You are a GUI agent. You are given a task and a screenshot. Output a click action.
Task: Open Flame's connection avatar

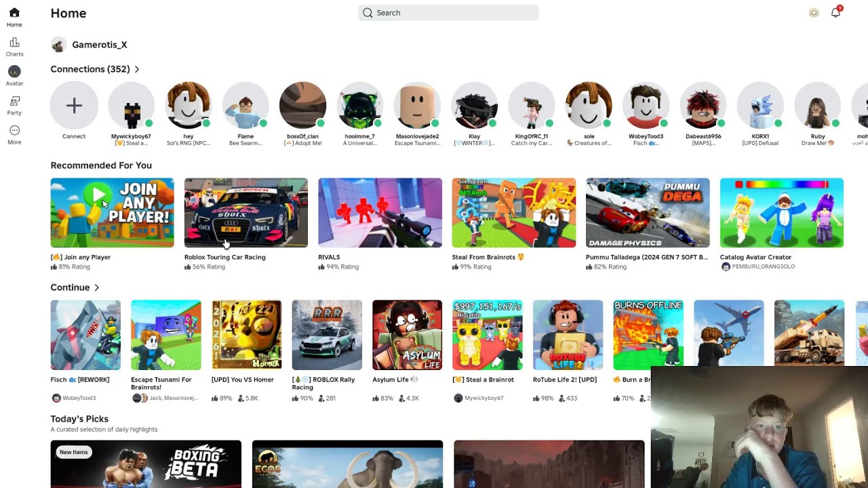pyautogui.click(x=245, y=105)
